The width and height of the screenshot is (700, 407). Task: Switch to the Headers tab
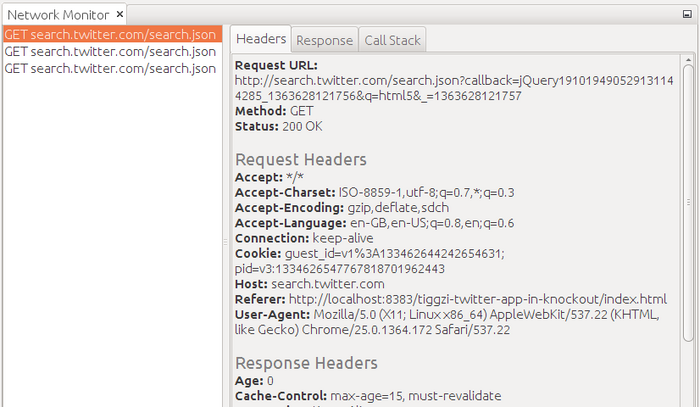click(x=261, y=39)
